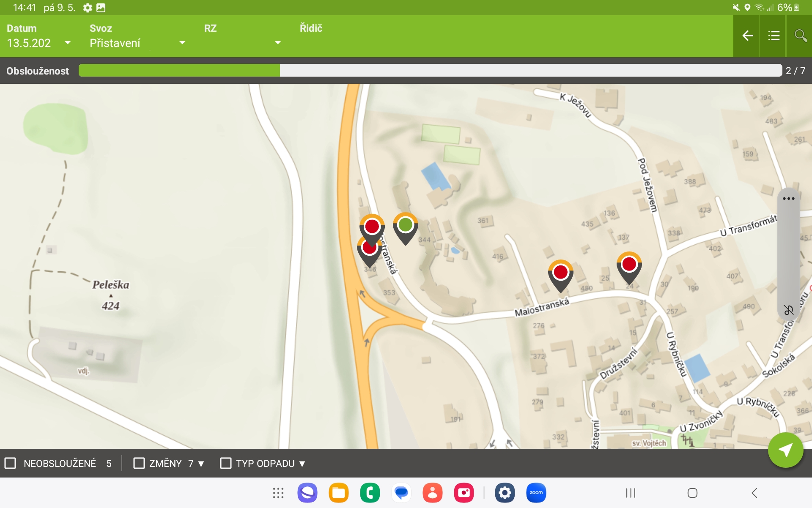Check the Změny checkbox
This screenshot has height=508, width=812.
(x=139, y=463)
